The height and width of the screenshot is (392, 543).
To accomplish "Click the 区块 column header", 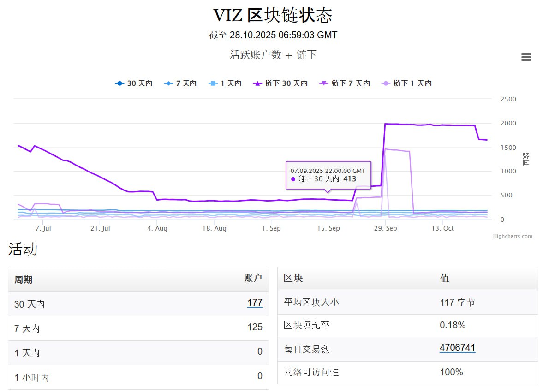I will (293, 279).
